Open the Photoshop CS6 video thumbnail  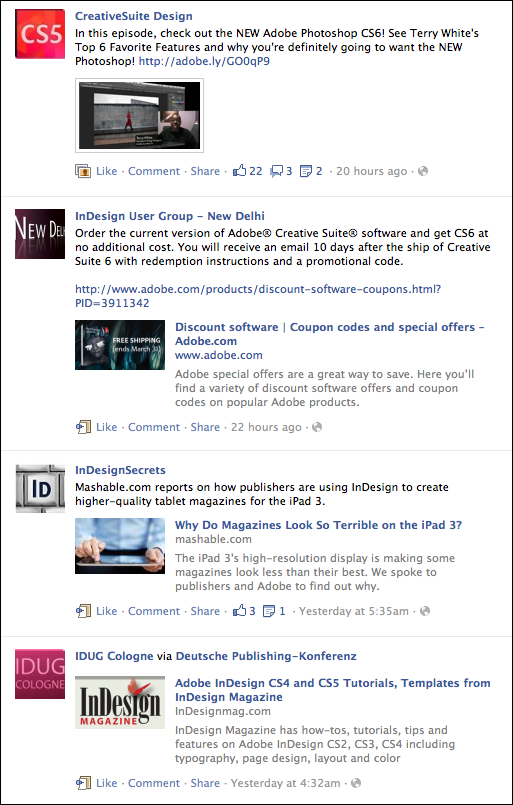coord(139,116)
